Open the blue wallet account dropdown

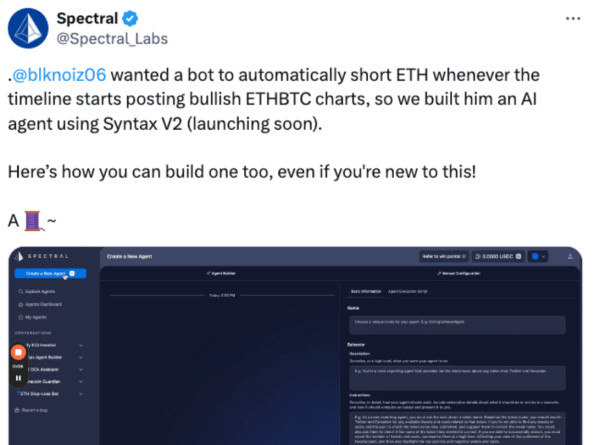pos(540,256)
